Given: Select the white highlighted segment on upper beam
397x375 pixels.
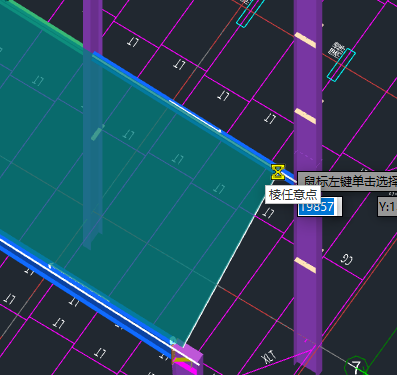Looking at the screenshot, I should (x=195, y=116).
